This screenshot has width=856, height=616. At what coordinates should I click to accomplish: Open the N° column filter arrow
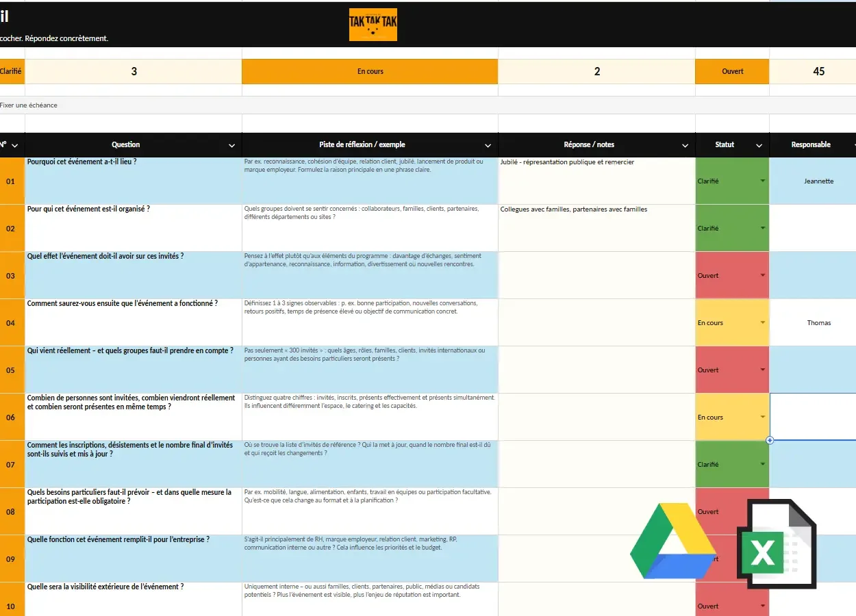click(14, 145)
